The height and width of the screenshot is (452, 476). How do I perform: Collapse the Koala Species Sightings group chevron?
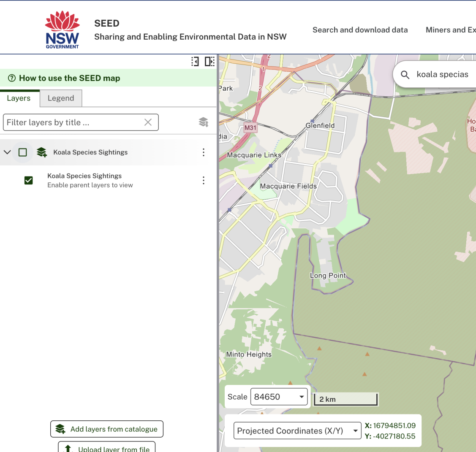[7, 152]
